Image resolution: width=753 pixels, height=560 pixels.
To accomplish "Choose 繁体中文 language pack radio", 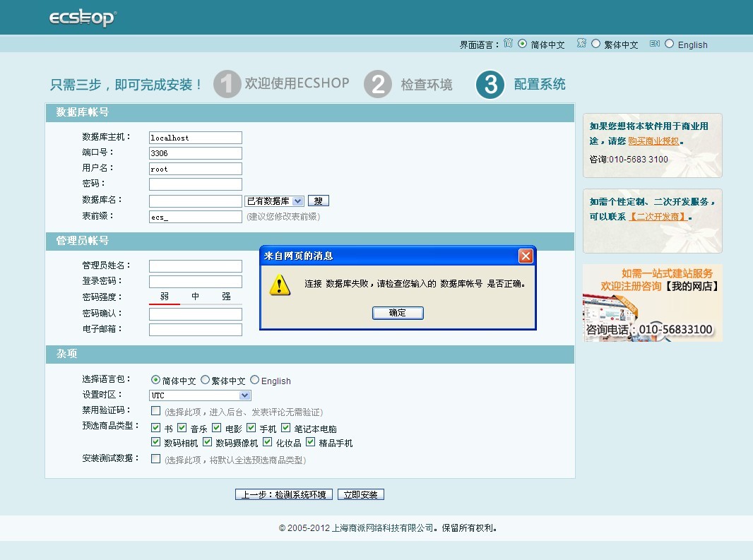I will pyautogui.click(x=205, y=380).
